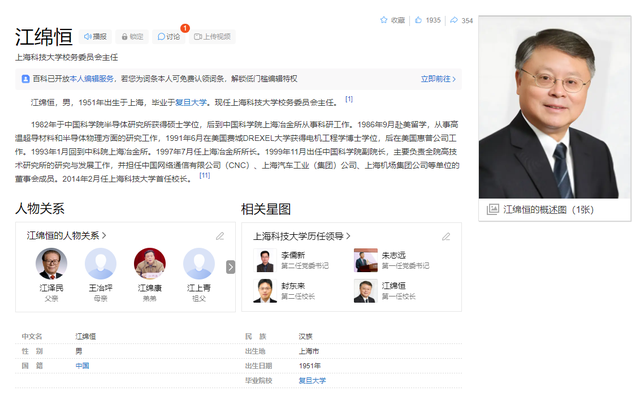The image size is (640, 400).
Task: Open the 复旦大学 link in the intro paragraph
Action: pos(191,102)
